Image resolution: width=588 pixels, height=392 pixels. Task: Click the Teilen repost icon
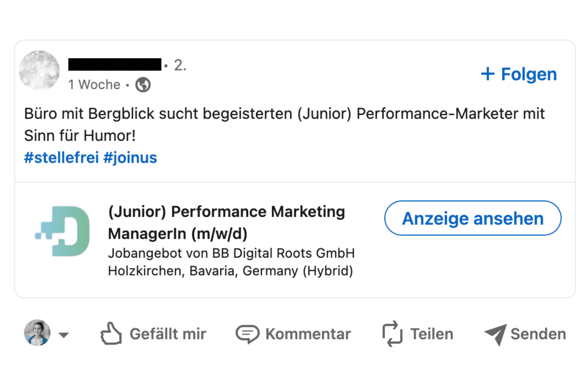(x=392, y=333)
